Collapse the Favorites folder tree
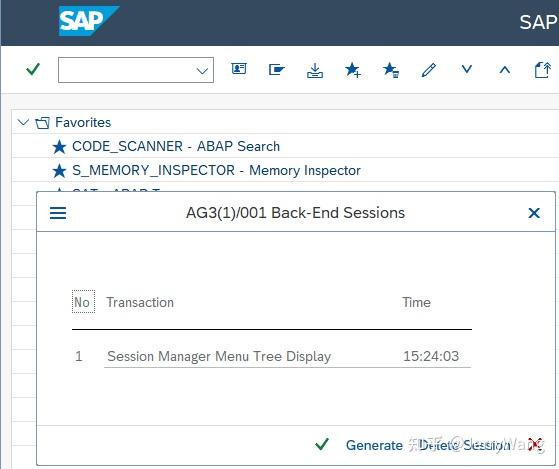The height and width of the screenshot is (469, 559). click(x=23, y=122)
